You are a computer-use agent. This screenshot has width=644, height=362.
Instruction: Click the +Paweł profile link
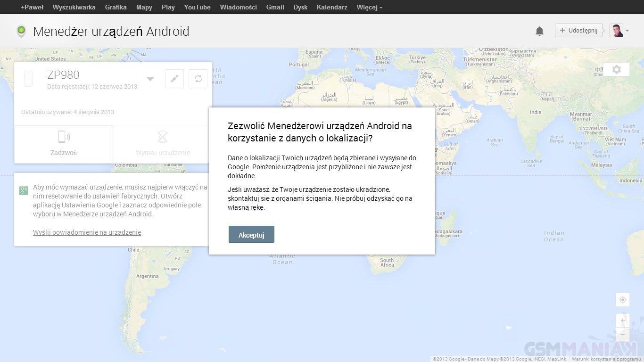point(32,7)
